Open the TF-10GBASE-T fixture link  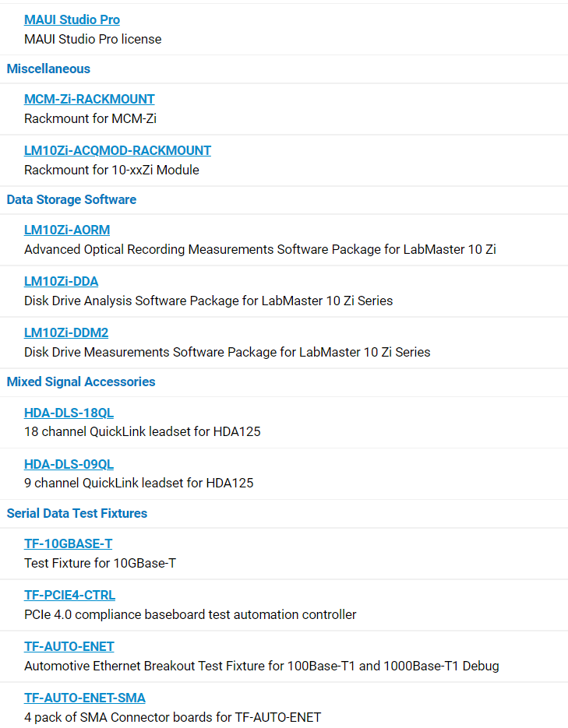coord(69,543)
